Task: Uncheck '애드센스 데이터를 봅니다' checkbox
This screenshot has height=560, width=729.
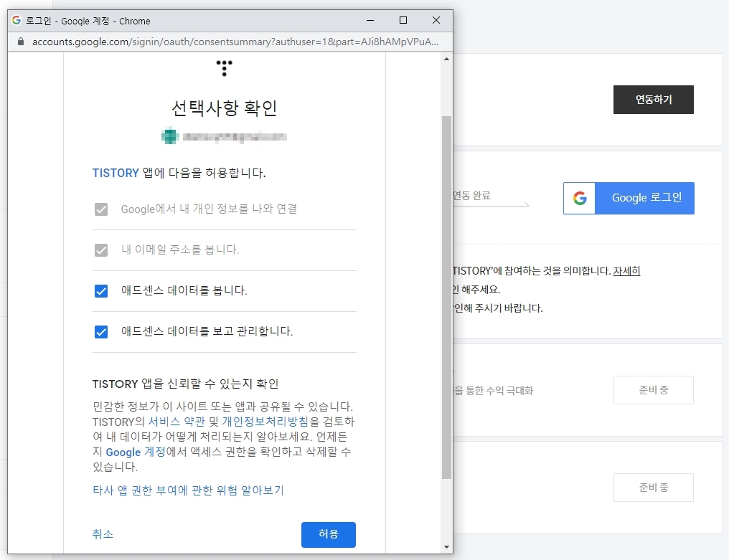Action: click(101, 291)
